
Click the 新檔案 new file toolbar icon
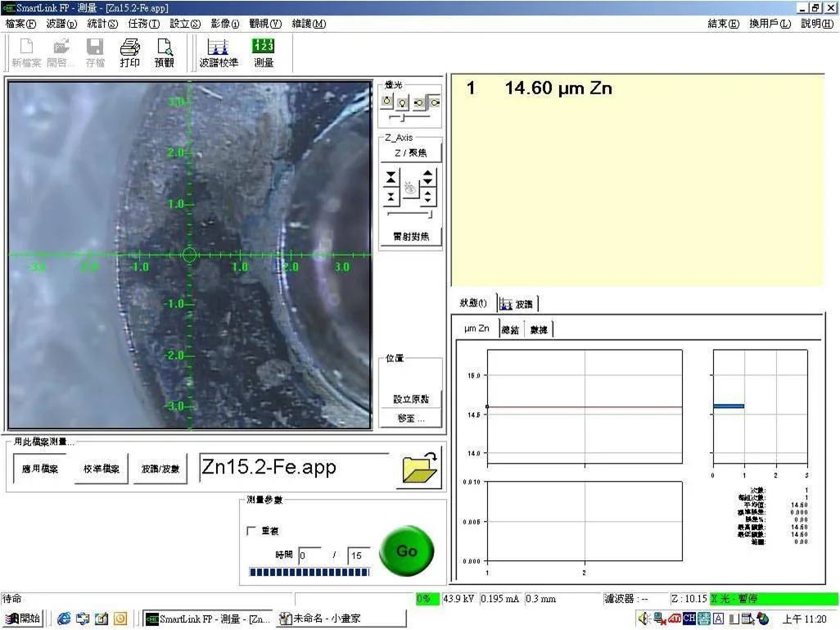click(26, 52)
